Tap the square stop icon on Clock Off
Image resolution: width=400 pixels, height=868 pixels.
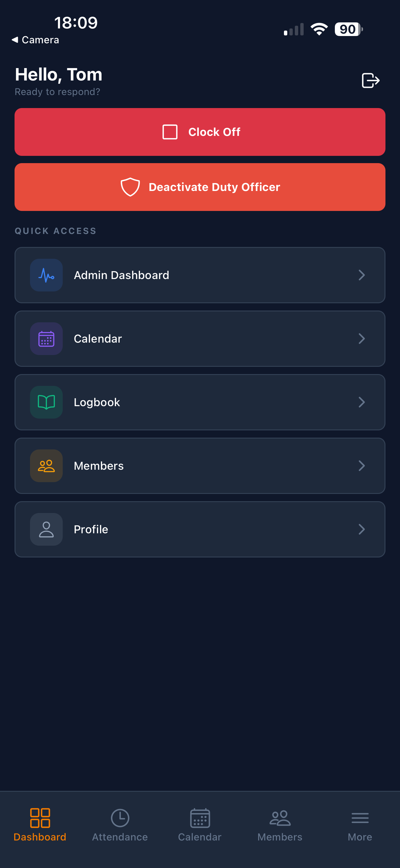(x=170, y=132)
